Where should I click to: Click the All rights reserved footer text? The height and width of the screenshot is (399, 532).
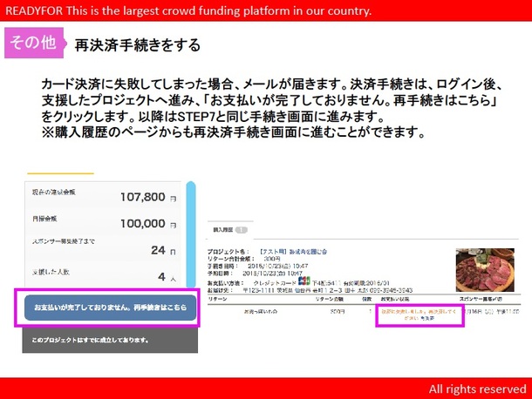point(476,389)
